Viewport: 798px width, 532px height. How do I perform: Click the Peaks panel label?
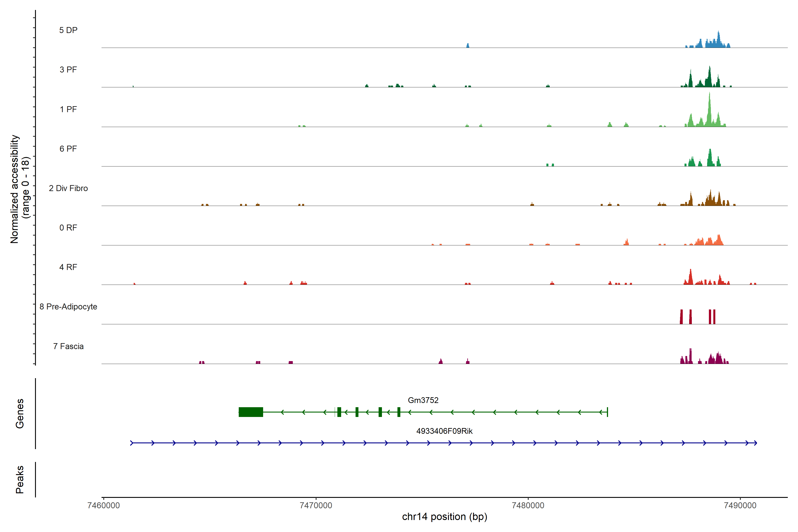[20, 479]
